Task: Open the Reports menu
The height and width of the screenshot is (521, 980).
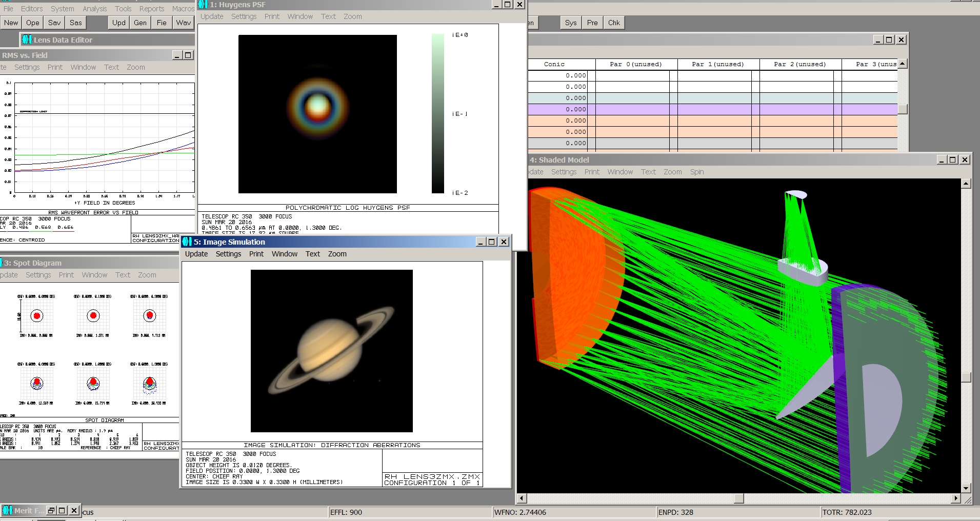Action: point(152,9)
